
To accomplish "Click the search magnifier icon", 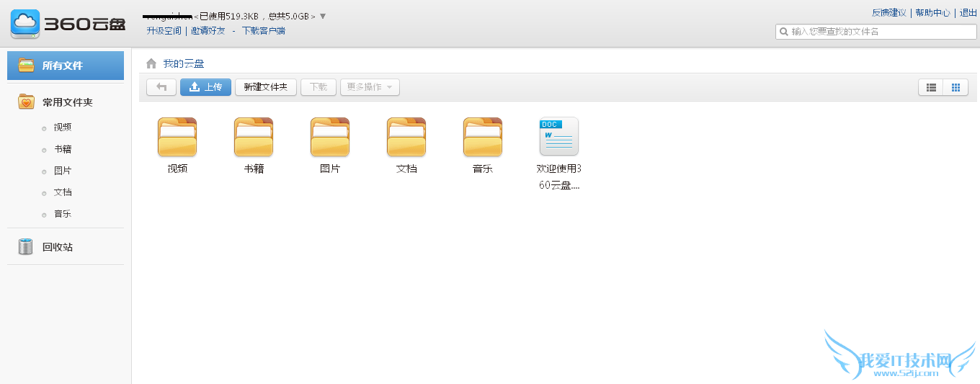I will coord(784,32).
